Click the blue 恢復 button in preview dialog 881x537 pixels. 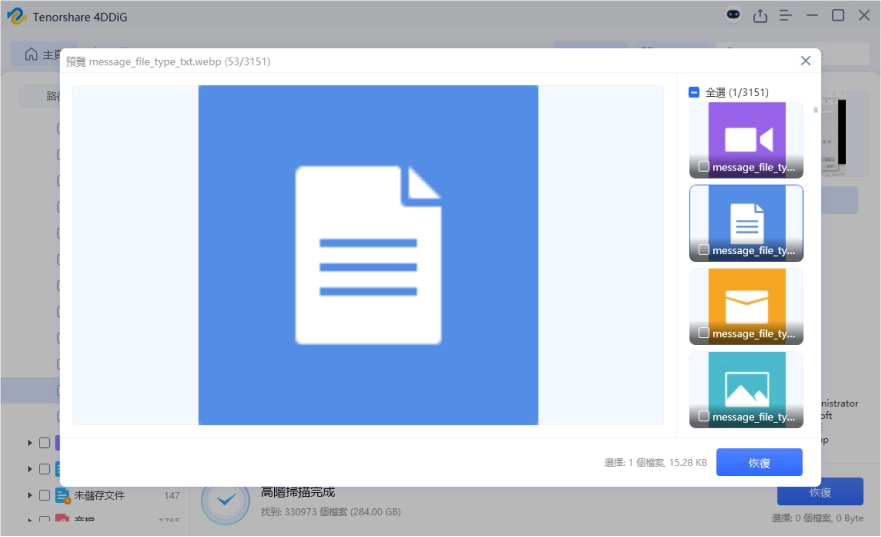click(x=759, y=462)
